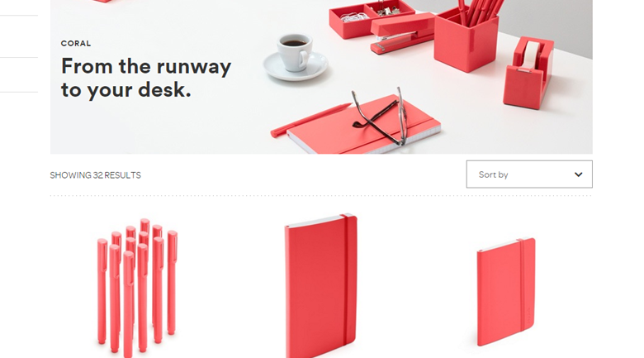Open the Sort by dropdown
The width and height of the screenshot is (644, 358).
[529, 174]
